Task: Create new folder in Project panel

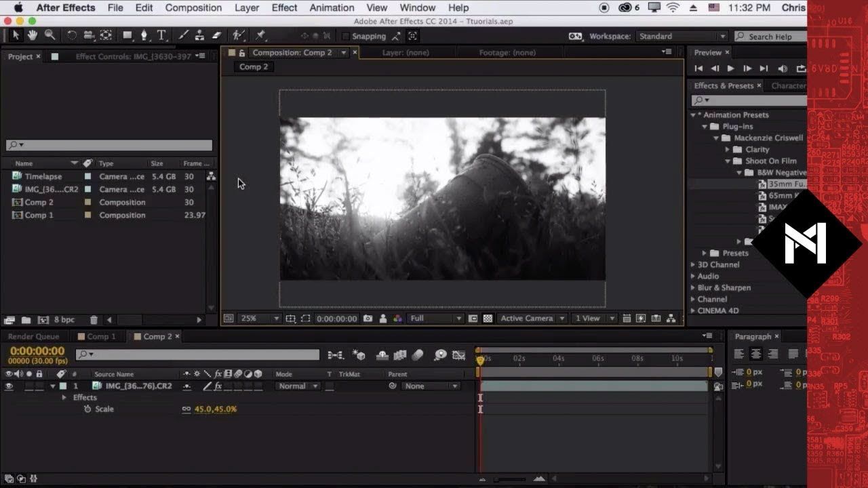Action: [x=26, y=320]
